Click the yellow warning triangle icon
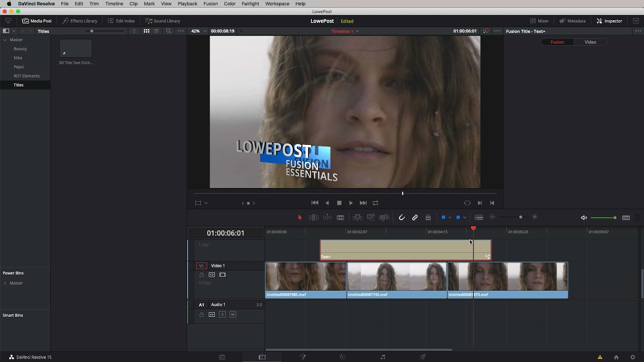 (600, 357)
